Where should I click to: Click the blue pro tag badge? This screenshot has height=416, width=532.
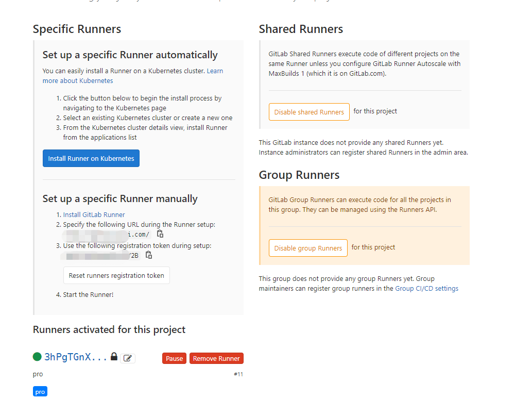pyautogui.click(x=40, y=392)
